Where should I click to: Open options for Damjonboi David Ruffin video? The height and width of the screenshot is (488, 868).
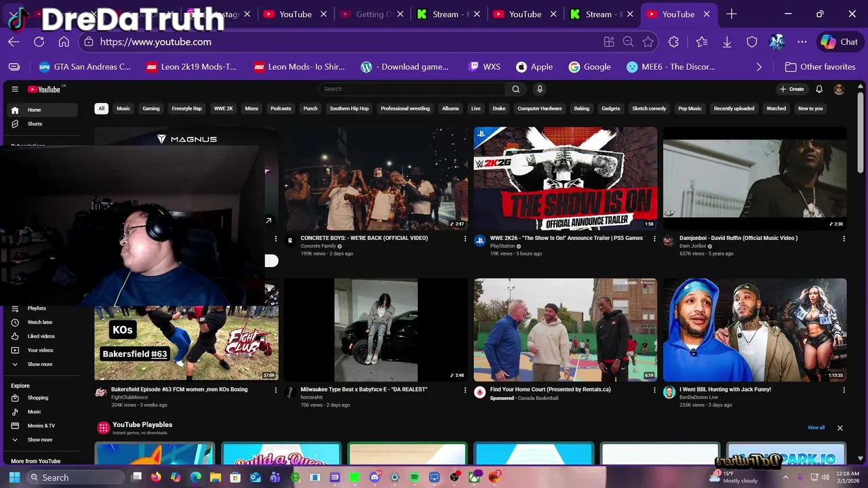pyautogui.click(x=844, y=239)
